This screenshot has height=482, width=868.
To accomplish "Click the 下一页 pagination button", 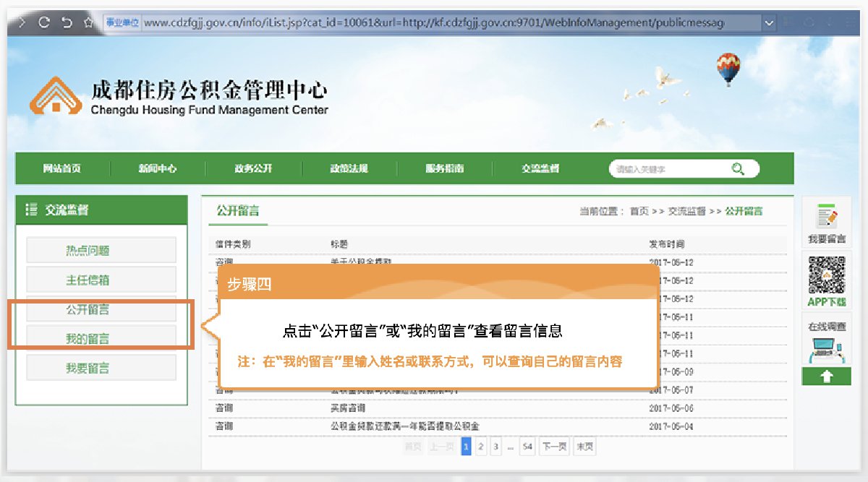I will (x=553, y=447).
